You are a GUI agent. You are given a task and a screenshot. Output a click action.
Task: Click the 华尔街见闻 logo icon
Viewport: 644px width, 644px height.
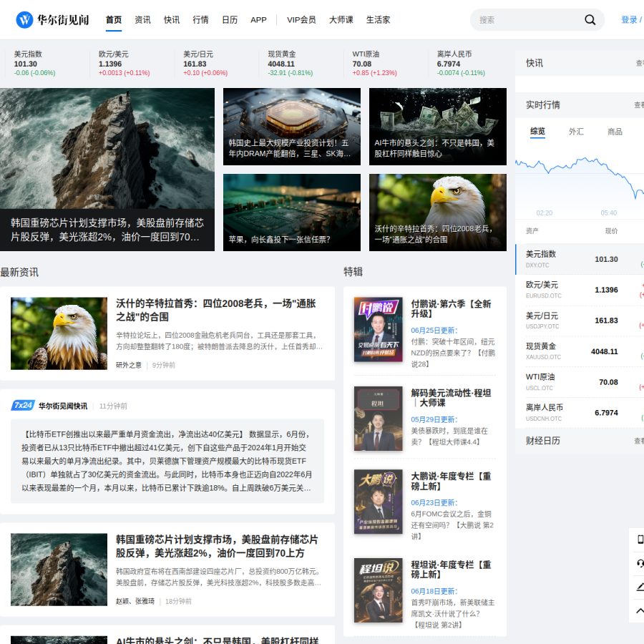click(x=24, y=20)
